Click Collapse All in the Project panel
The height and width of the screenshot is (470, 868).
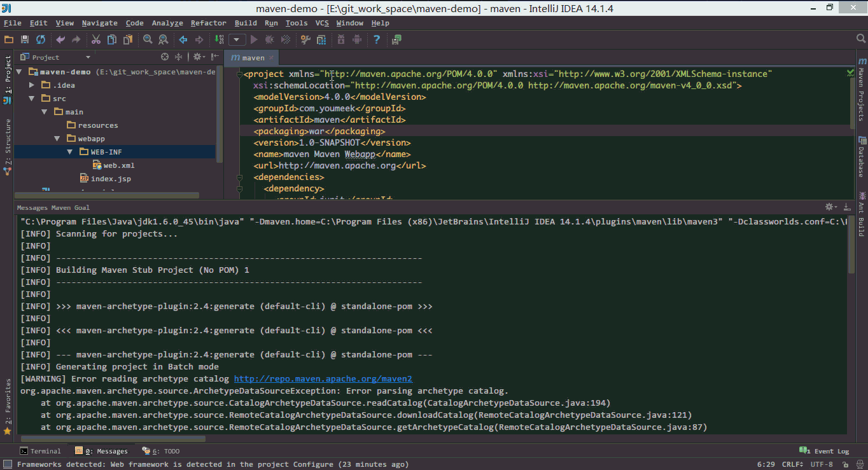pyautogui.click(x=179, y=57)
